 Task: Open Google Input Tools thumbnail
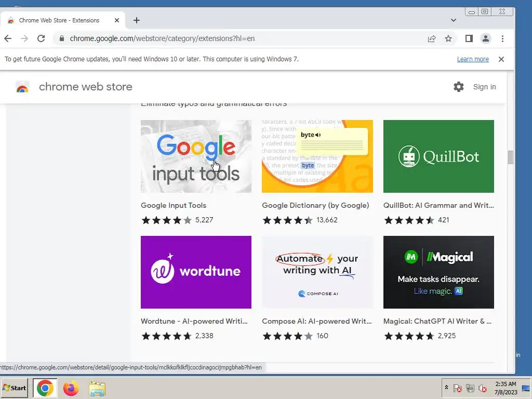[196, 156]
